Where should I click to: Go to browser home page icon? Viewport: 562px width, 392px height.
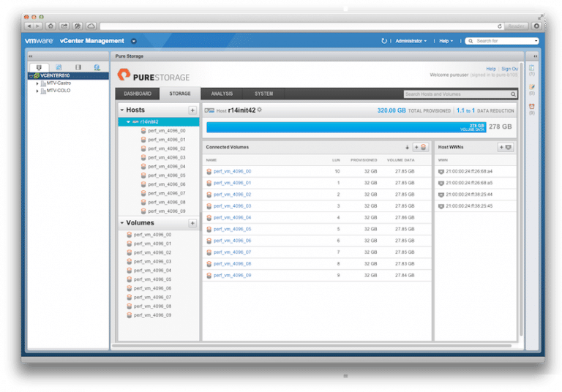[51, 26]
